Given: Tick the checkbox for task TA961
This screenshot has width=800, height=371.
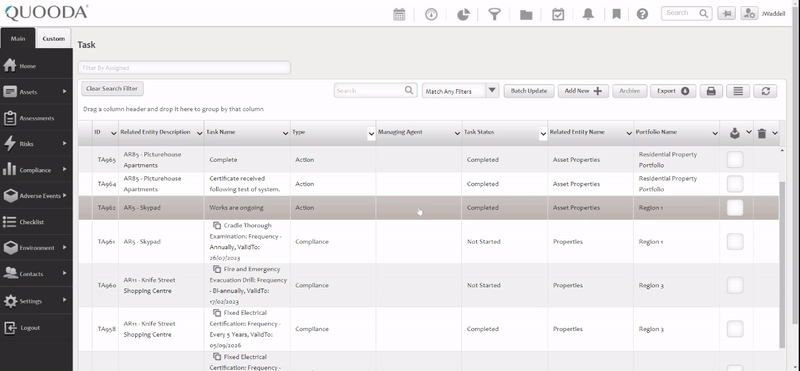Looking at the screenshot, I should [x=735, y=241].
